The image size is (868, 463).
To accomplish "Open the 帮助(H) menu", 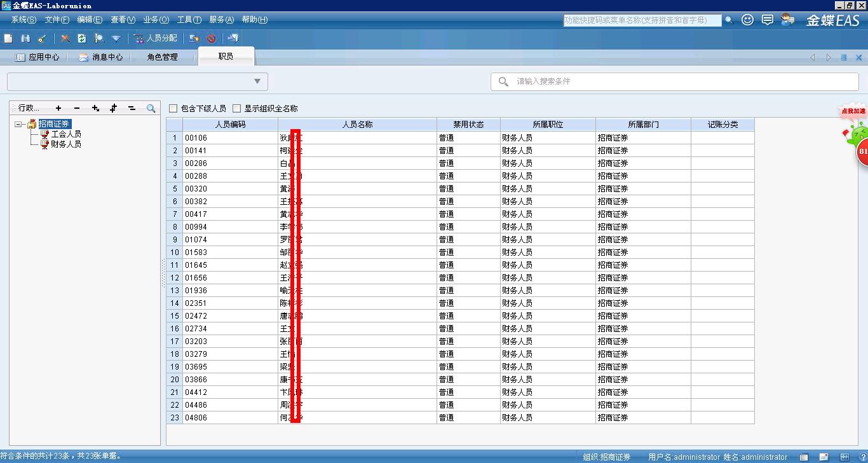I will 255,20.
